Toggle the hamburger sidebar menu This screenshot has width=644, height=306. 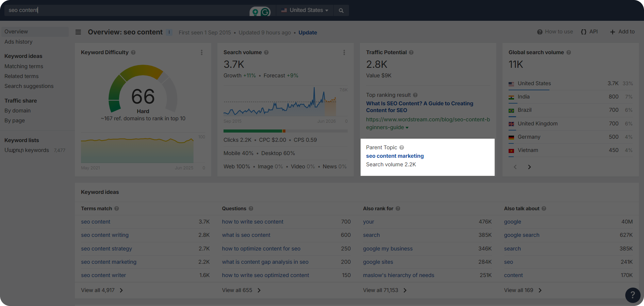click(78, 32)
